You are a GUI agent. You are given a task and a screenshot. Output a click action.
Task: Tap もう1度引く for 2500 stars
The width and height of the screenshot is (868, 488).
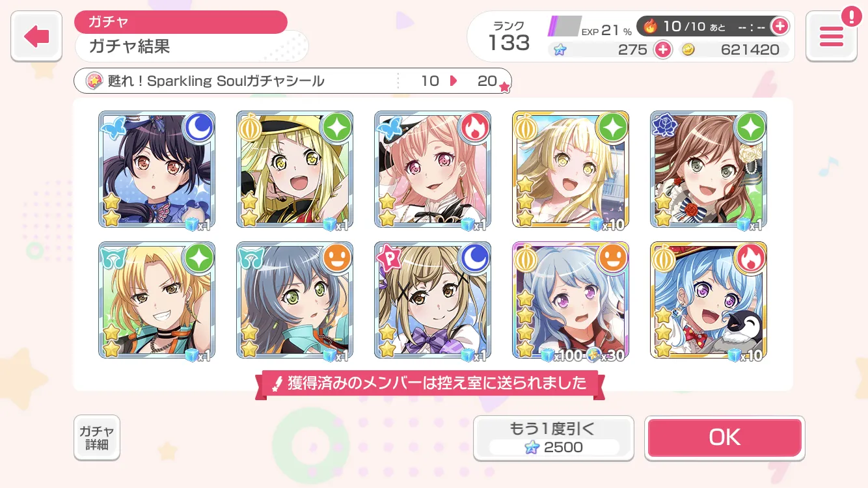[x=553, y=438]
